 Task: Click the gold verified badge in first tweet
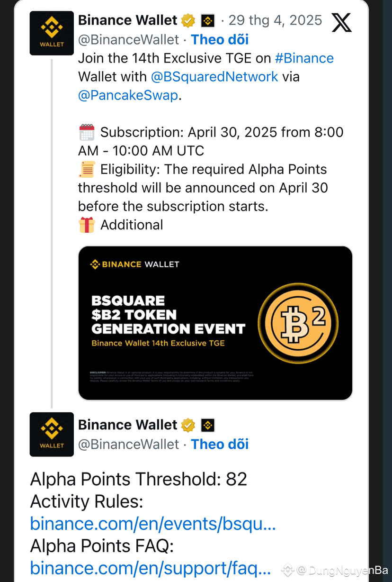click(188, 21)
